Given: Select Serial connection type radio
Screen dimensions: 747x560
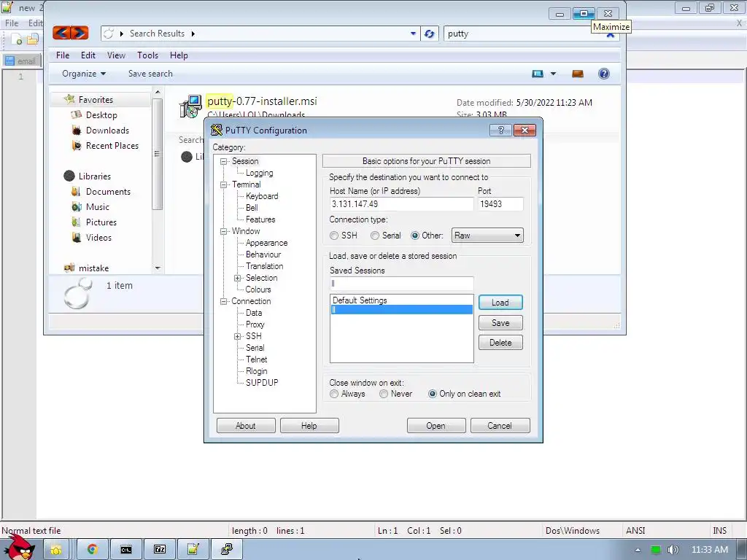Looking at the screenshot, I should [375, 236].
